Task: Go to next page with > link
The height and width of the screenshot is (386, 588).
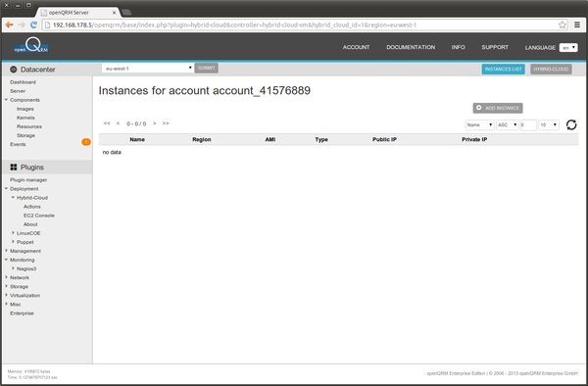Action: [x=155, y=123]
